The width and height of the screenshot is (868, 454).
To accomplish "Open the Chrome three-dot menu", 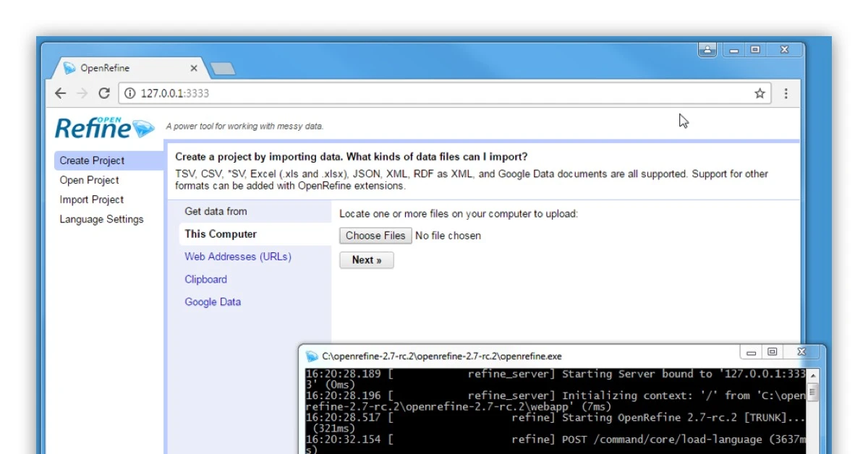I will click(x=786, y=93).
